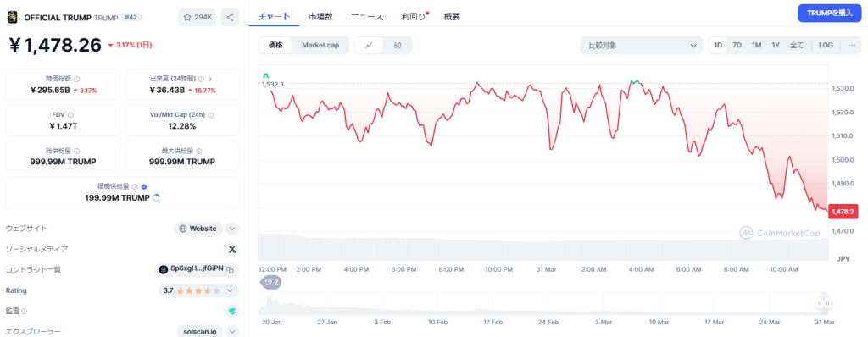Set chart range to 1Y
868x337 pixels.
point(776,46)
